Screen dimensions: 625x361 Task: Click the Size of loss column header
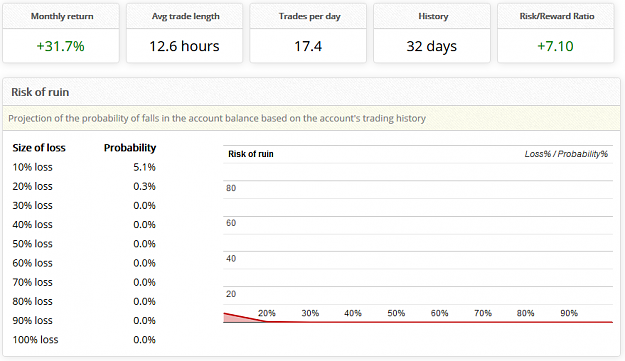[39, 148]
